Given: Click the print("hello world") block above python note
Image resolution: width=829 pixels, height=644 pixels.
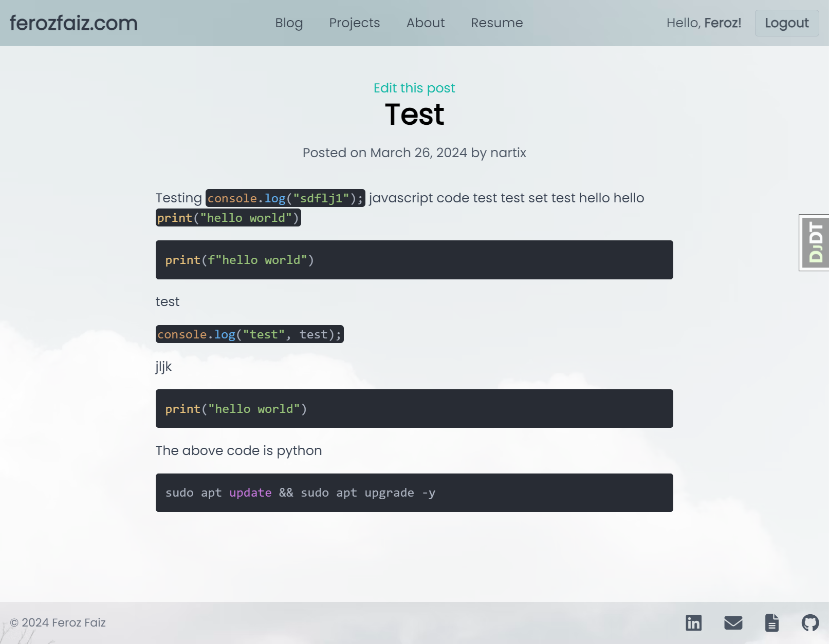Looking at the screenshot, I should point(414,409).
